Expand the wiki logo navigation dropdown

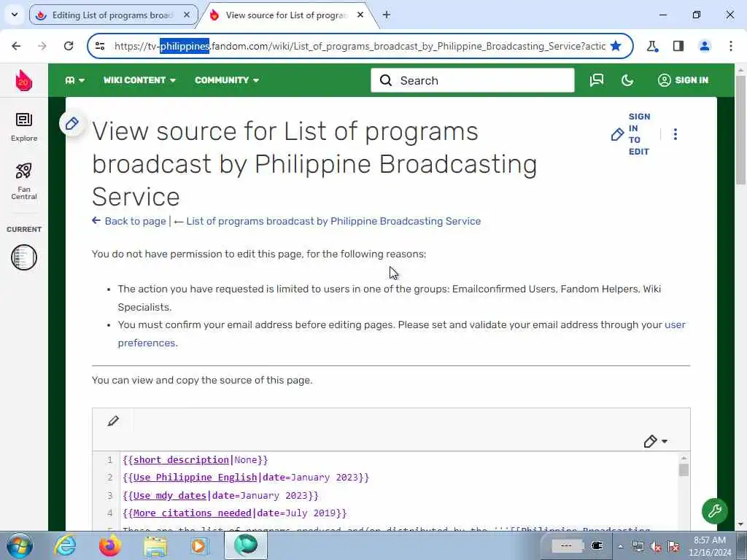(75, 80)
